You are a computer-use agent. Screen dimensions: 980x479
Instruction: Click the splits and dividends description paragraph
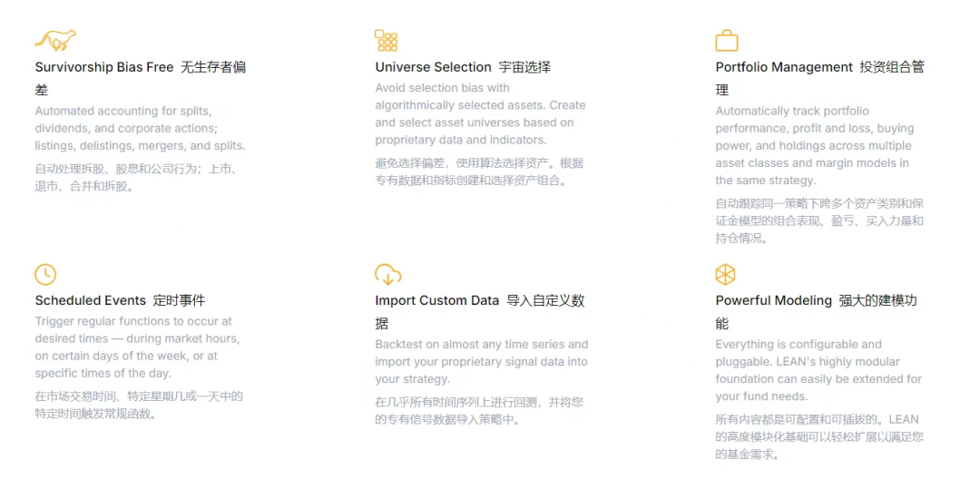click(x=140, y=129)
